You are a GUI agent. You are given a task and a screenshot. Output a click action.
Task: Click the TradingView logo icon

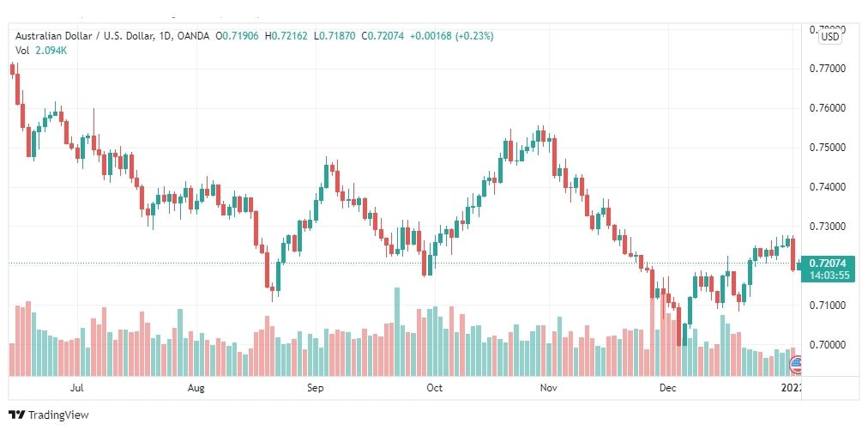pyautogui.click(x=17, y=415)
